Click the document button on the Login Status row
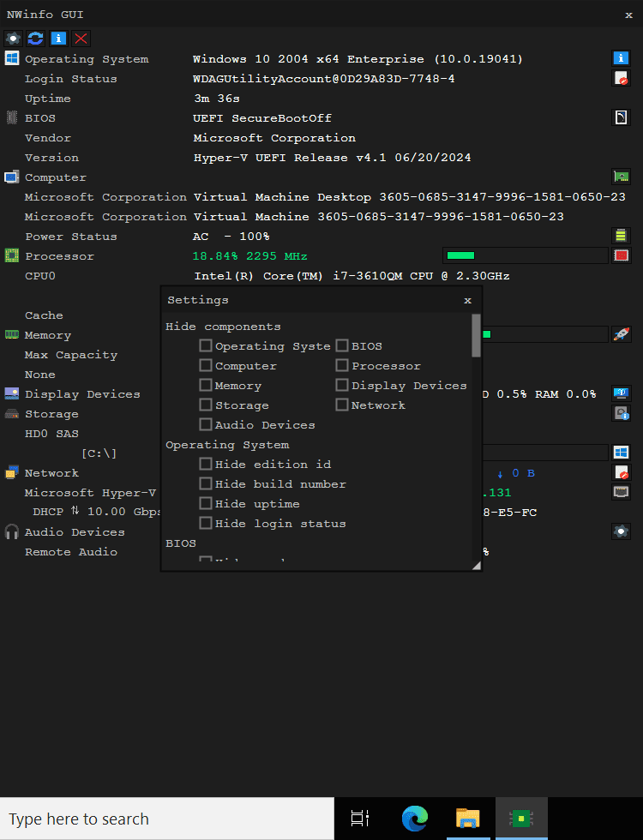The image size is (643, 840). tap(621, 78)
